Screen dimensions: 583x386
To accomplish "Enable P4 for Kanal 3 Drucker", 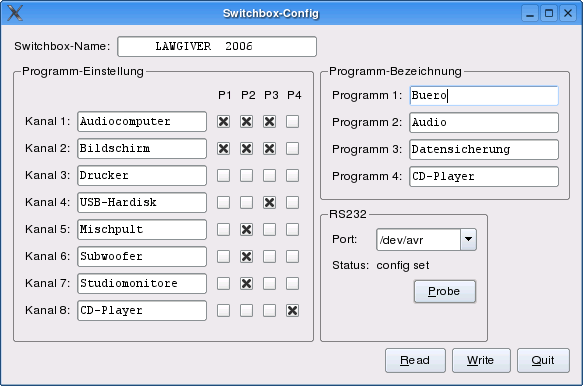I will [293, 176].
